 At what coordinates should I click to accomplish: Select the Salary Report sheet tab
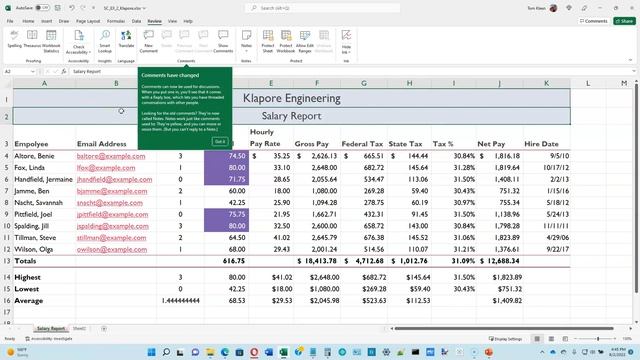[51, 329]
